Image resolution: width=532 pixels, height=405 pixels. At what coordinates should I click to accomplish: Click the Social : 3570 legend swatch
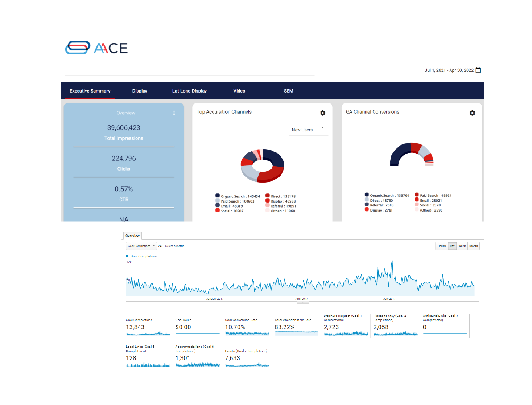pyautogui.click(x=417, y=205)
